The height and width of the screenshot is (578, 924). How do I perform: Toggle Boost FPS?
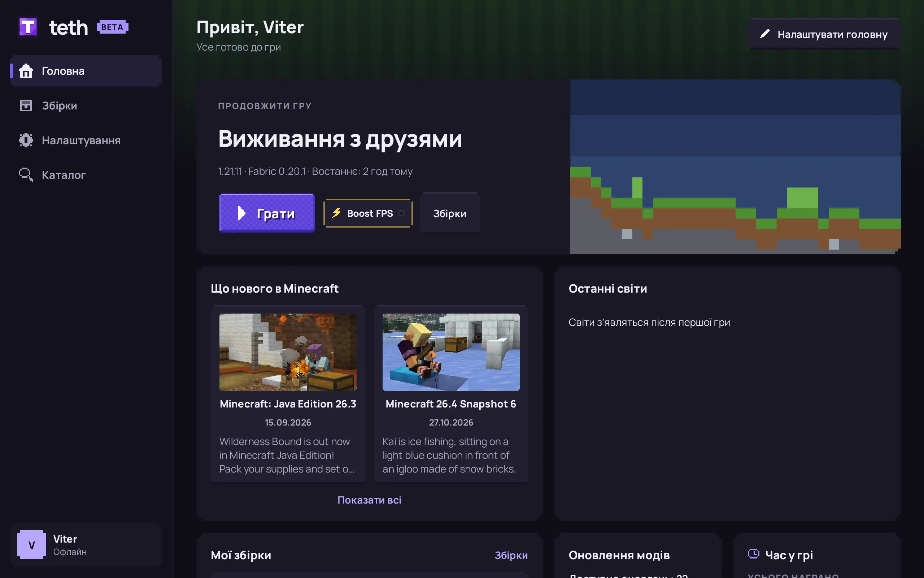pos(368,213)
